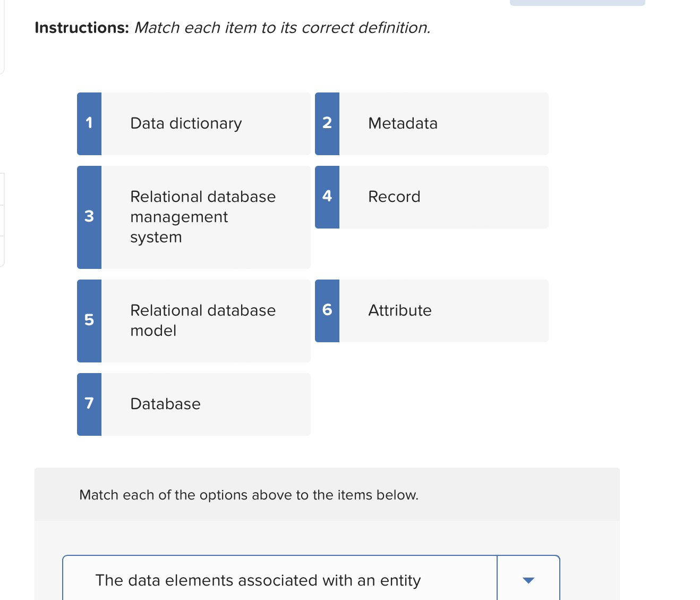Click the Metadata option tile

tap(444, 123)
